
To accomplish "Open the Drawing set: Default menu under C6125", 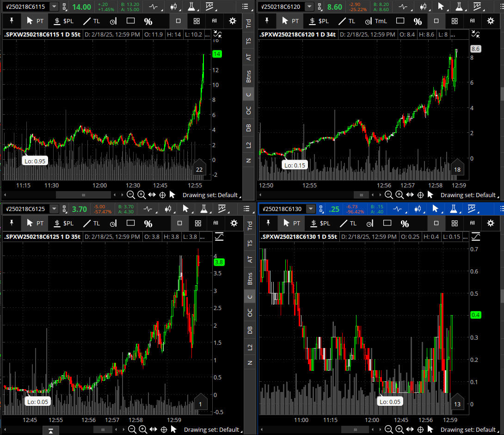I will (x=213, y=429).
